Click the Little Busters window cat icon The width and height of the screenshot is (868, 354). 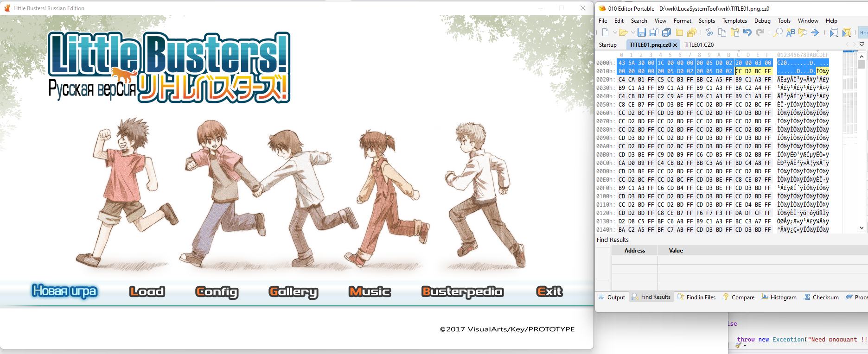click(7, 8)
